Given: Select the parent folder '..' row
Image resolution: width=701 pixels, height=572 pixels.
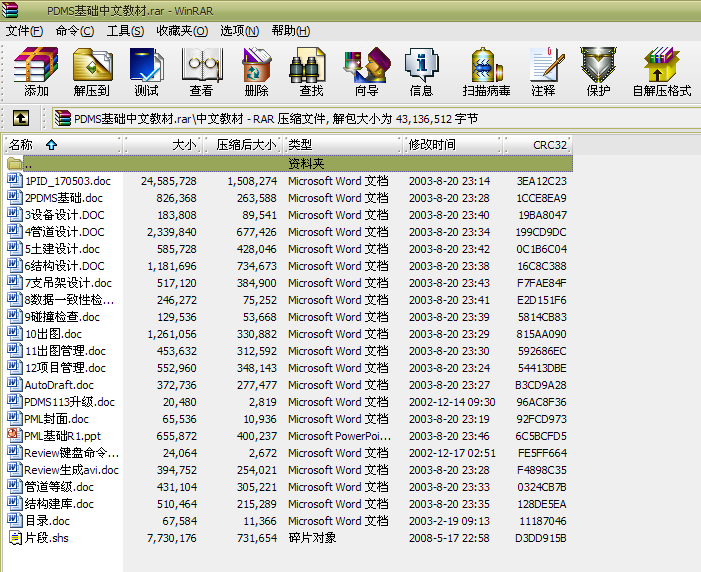Looking at the screenshot, I should 289,164.
